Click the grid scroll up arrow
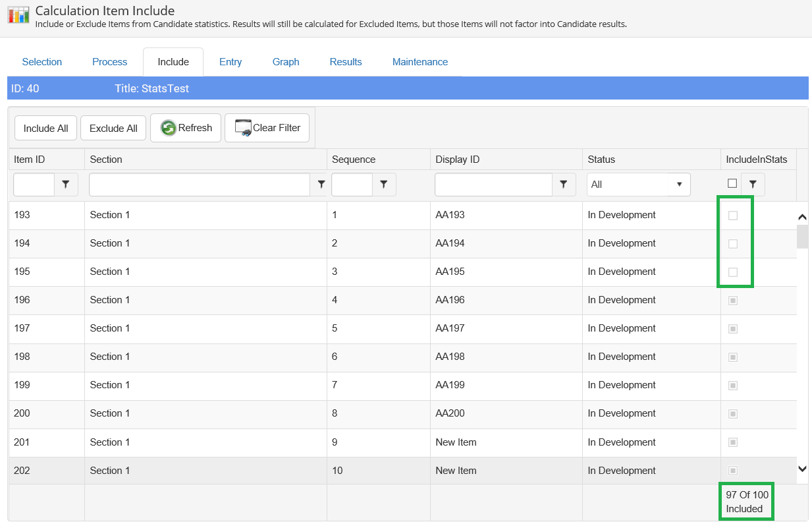The height and width of the screenshot is (528, 812). (802, 217)
